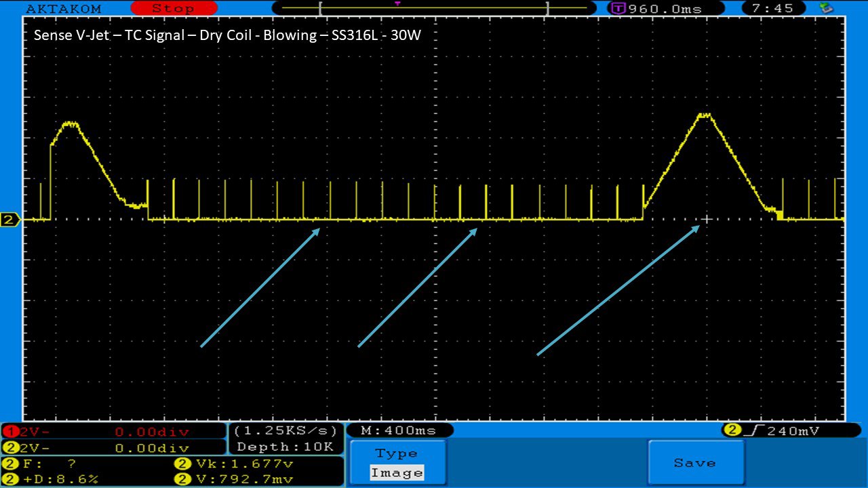The width and height of the screenshot is (868, 488).
Task: Click the purple trigger position marker at top
Action: click(x=397, y=3)
